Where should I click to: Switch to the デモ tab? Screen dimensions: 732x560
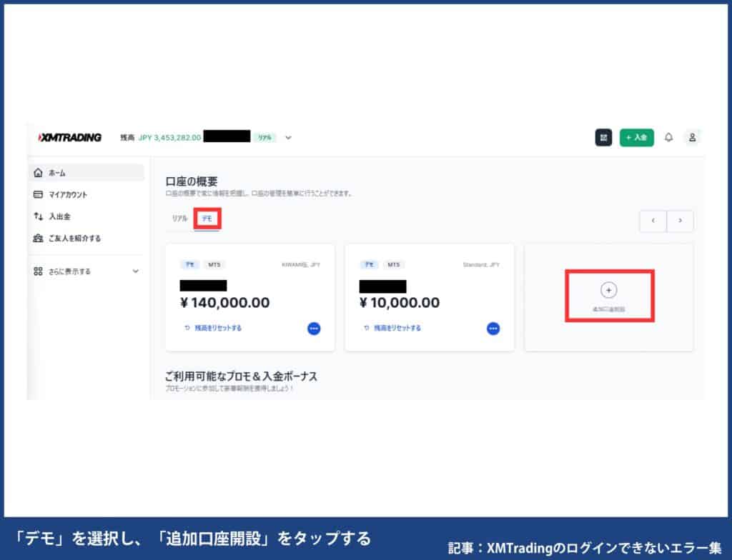pos(207,219)
